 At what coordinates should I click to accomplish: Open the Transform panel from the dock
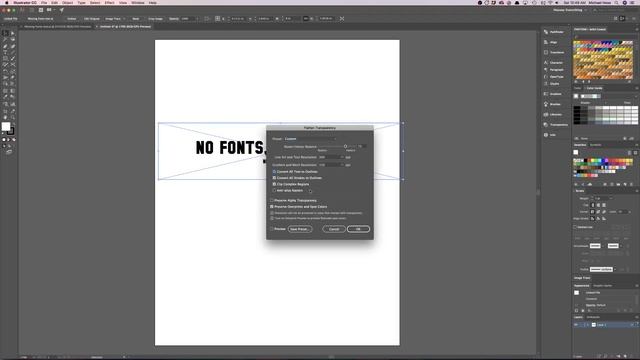coord(554,52)
